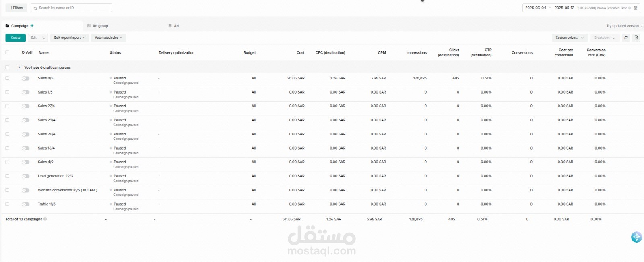Switch to the Ad group tab

pos(100,26)
